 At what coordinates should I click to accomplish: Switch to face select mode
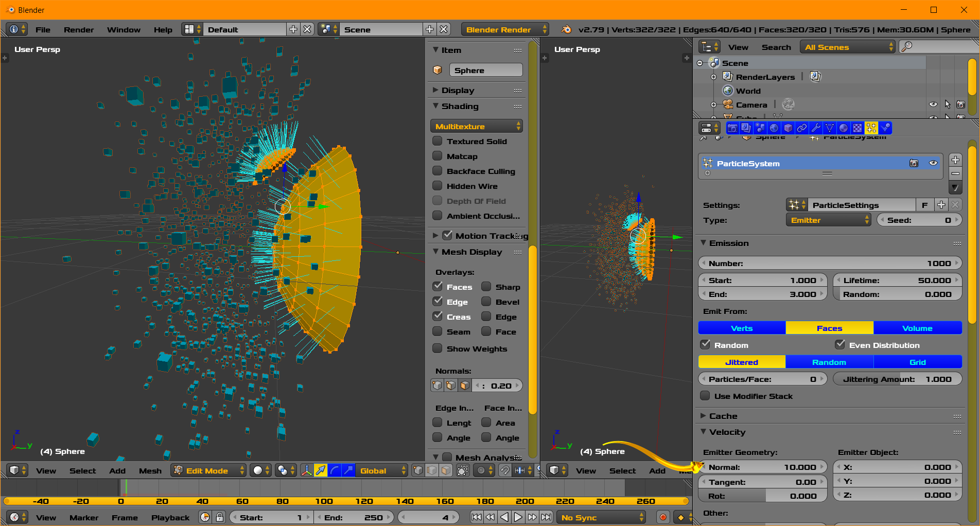[x=446, y=470]
